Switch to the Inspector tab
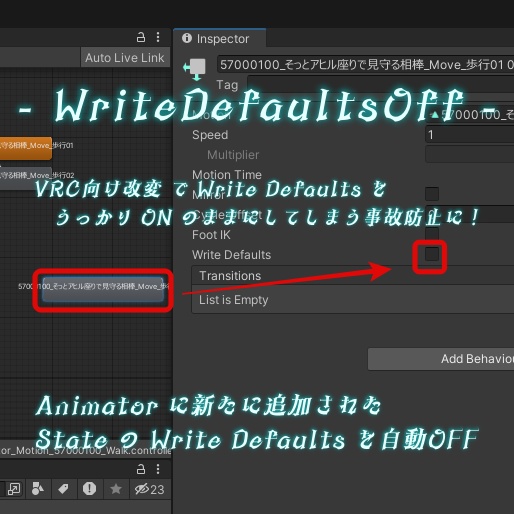The image size is (514, 514). coord(219,39)
